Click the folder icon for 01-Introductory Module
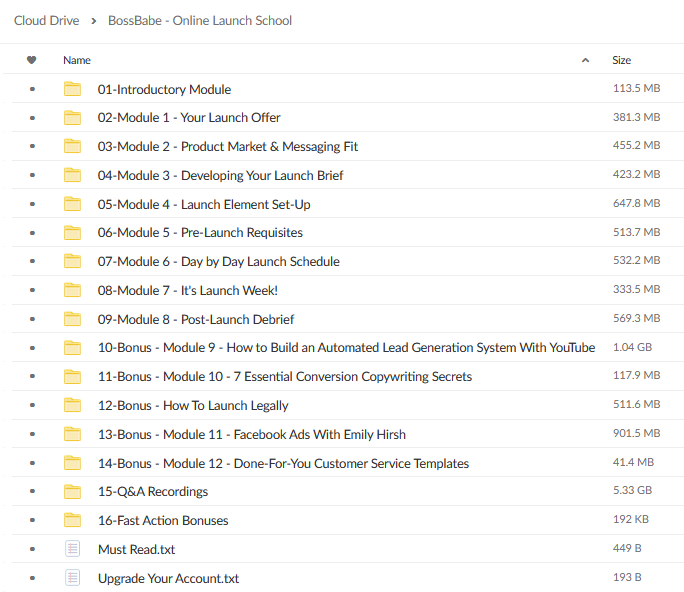The image size is (684, 592). pos(72,89)
